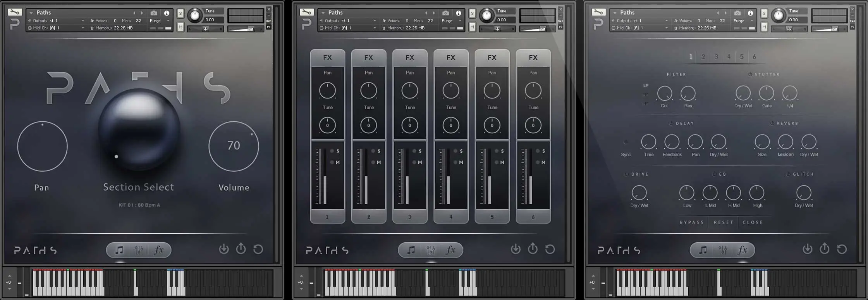This screenshot has width=868, height=300.
Task: Click the RESET text button in effects view
Action: click(x=724, y=222)
